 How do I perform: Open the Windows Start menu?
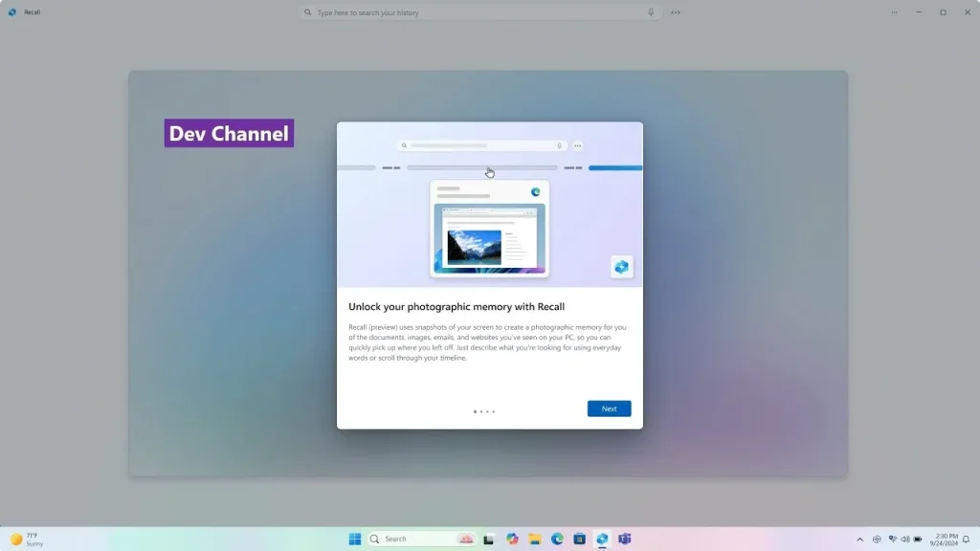355,540
